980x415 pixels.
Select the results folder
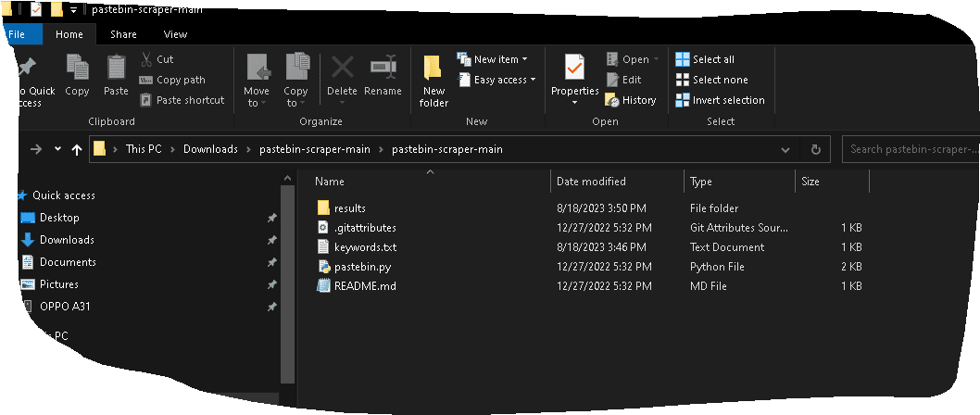coord(349,208)
